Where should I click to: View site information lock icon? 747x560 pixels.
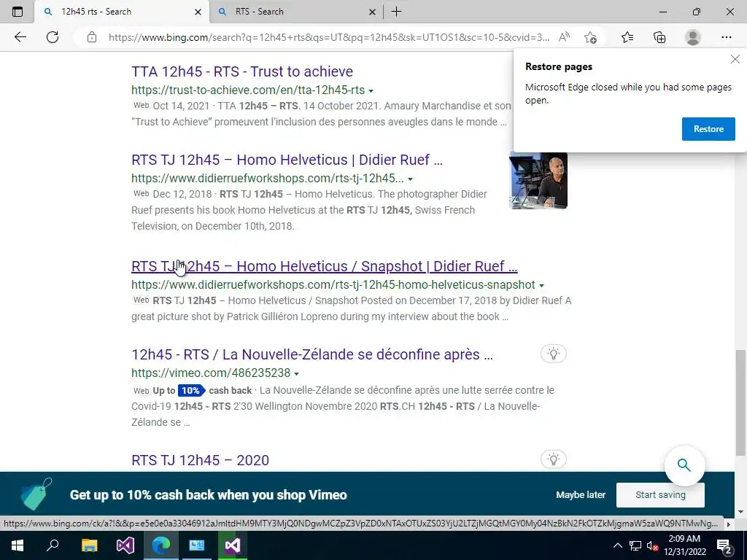pos(92,37)
